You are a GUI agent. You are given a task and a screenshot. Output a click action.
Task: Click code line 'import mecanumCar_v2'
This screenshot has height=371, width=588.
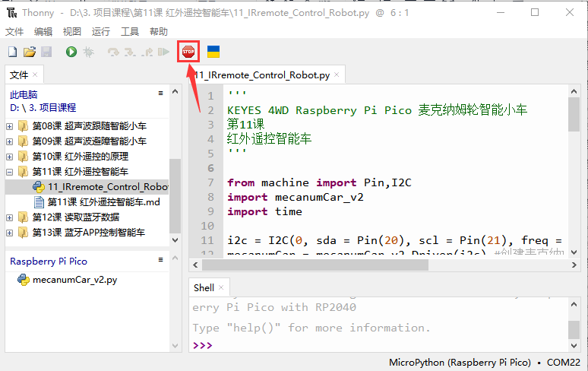click(x=295, y=197)
